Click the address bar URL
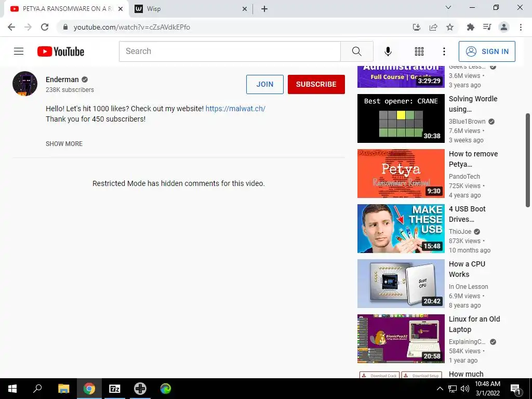532x399 pixels. pos(131,27)
